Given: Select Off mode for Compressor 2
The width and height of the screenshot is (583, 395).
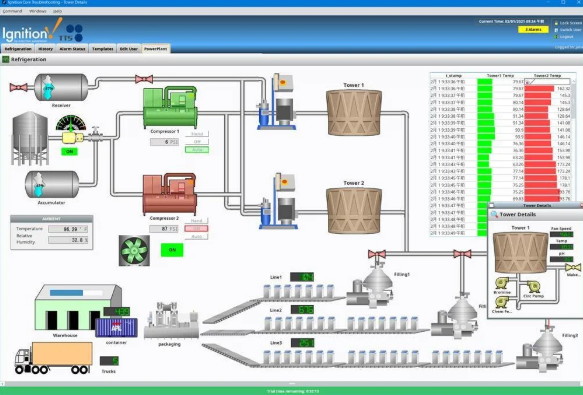Looking at the screenshot, I should point(196,228).
